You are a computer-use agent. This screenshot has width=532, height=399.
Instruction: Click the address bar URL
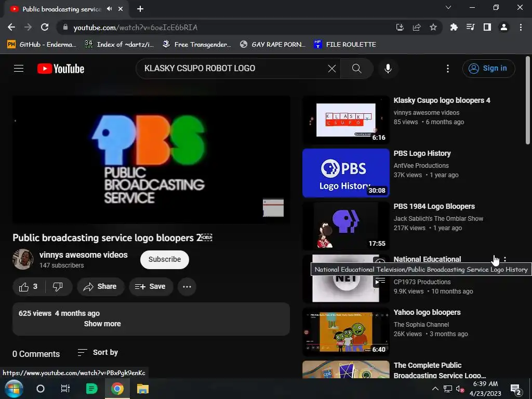[x=136, y=28]
